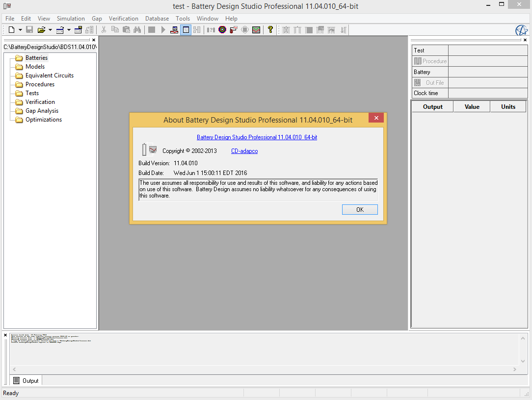Open the New document dropdown arrow
This screenshot has height=400, width=532.
tap(20, 30)
